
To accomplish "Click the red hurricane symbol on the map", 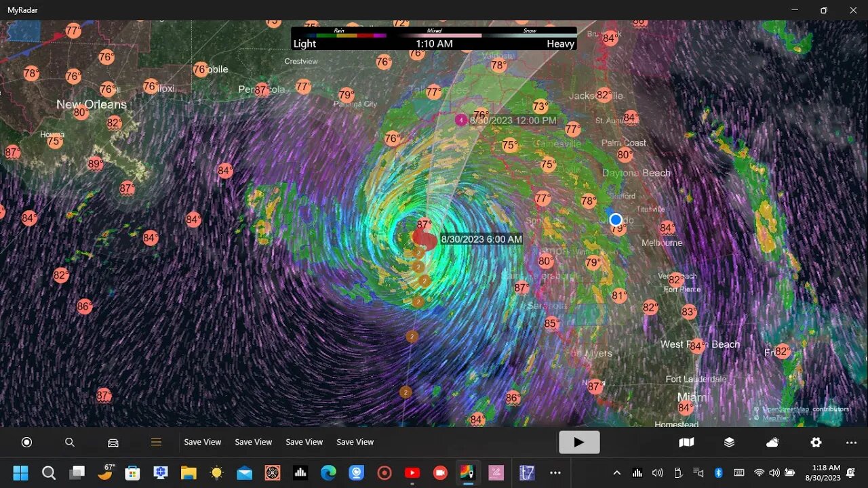I will (425, 239).
